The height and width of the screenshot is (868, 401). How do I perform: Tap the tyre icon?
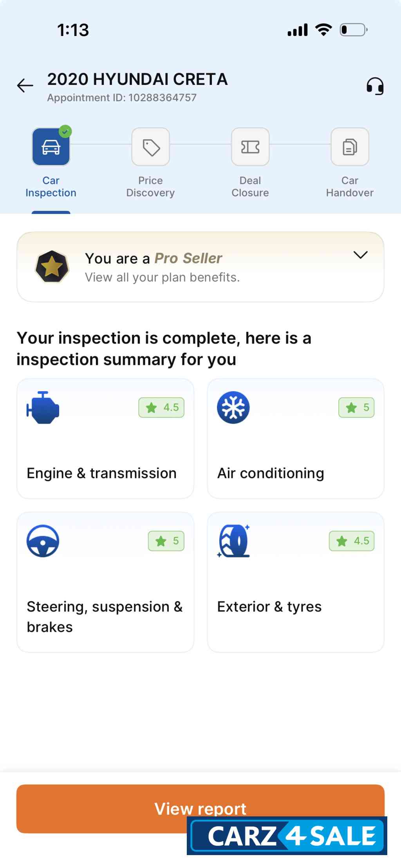click(234, 541)
